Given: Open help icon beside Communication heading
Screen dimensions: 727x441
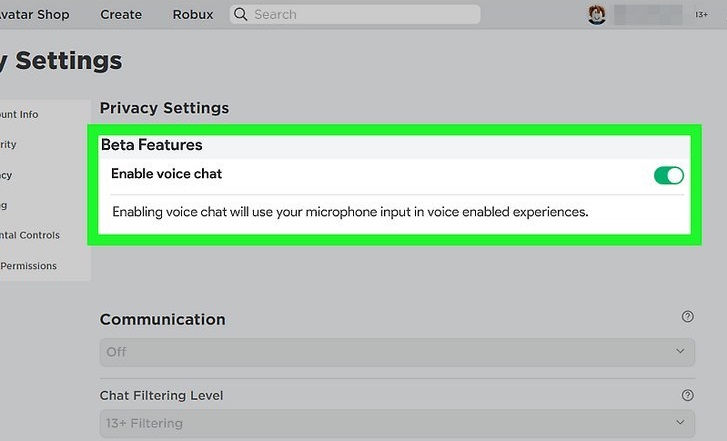Looking at the screenshot, I should click(x=687, y=317).
